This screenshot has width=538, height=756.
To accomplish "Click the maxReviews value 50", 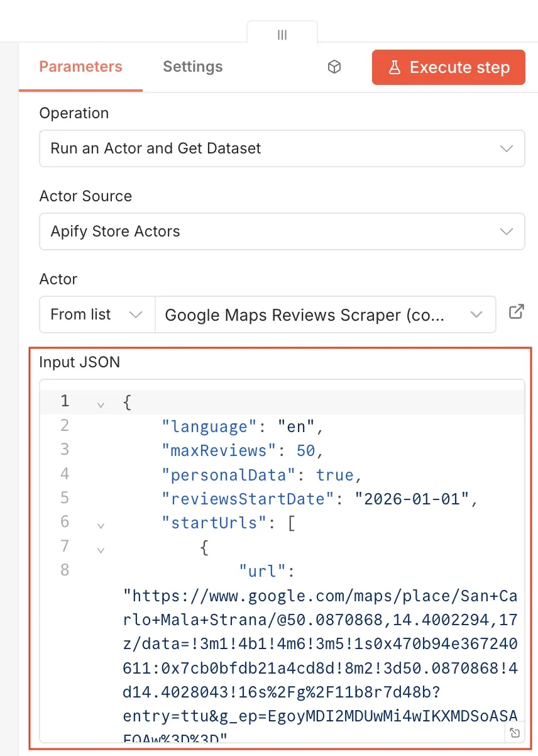I will coord(306,451).
